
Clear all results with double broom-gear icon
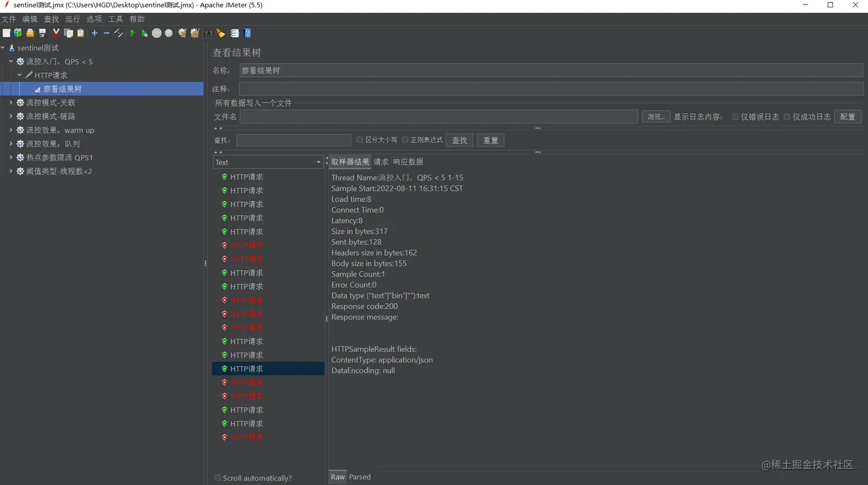pyautogui.click(x=195, y=33)
